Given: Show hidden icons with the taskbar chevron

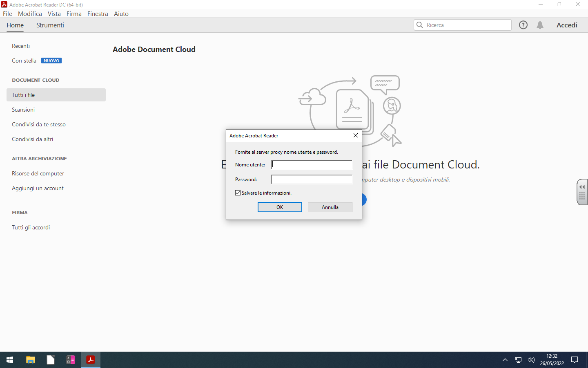Looking at the screenshot, I should 505,360.
